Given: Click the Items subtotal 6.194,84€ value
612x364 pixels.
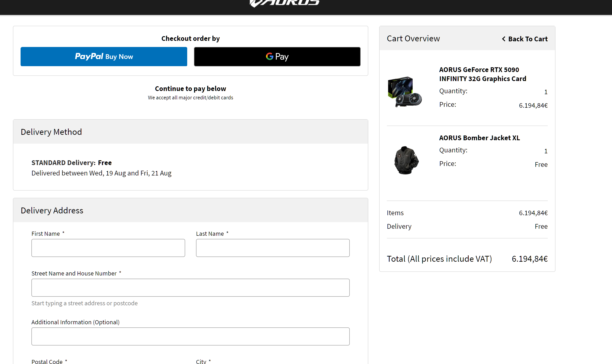Looking at the screenshot, I should click(x=533, y=213).
